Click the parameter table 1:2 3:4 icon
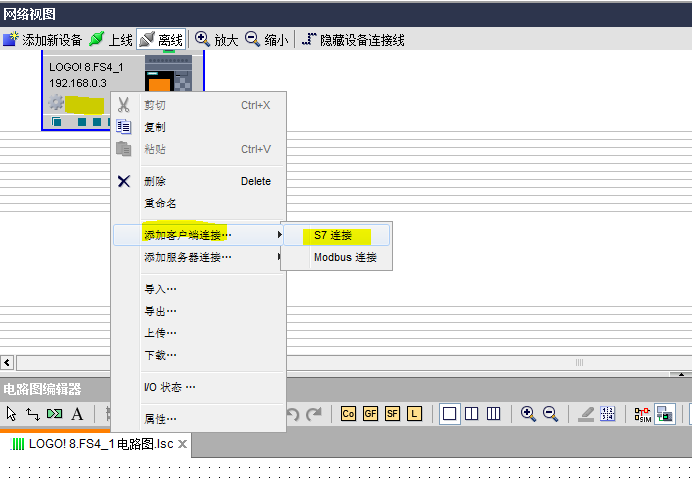Screen dimensions: 692x484 point(608,414)
